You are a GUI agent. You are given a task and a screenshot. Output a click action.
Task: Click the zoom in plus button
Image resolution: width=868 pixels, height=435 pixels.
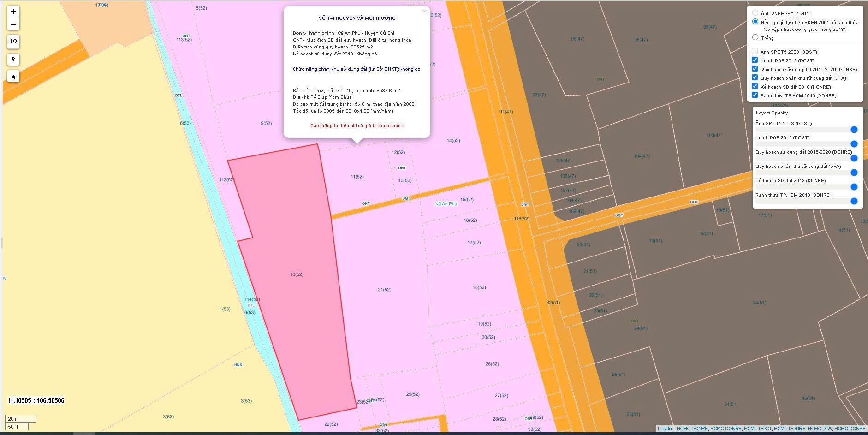point(13,12)
